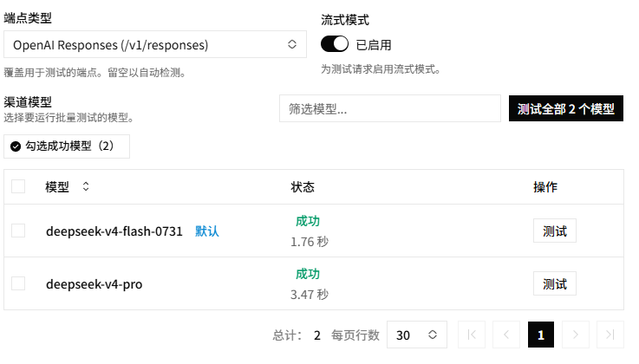
Task: Click the sort arrows beside 模型 header
Action: [86, 186]
